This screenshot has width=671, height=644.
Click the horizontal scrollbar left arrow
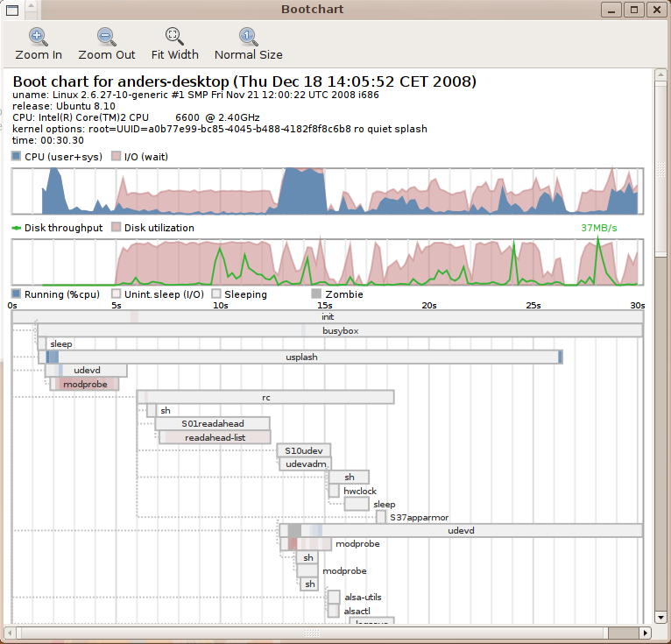(x=10, y=633)
